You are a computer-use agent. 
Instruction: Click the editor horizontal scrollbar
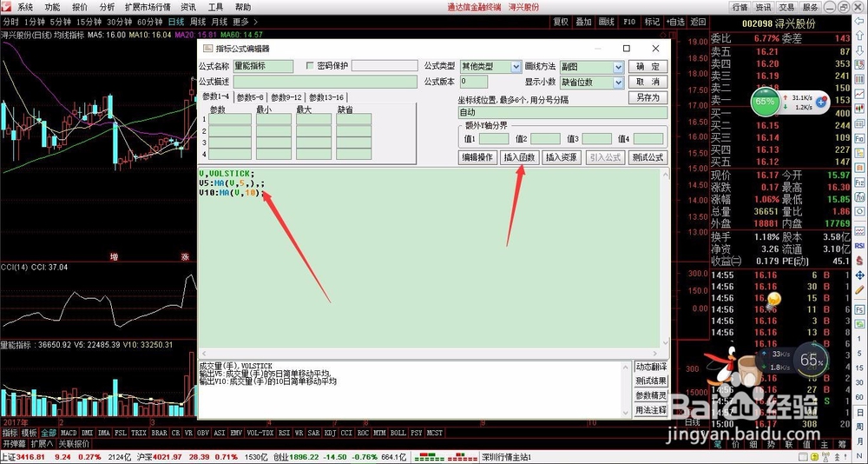[429, 353]
